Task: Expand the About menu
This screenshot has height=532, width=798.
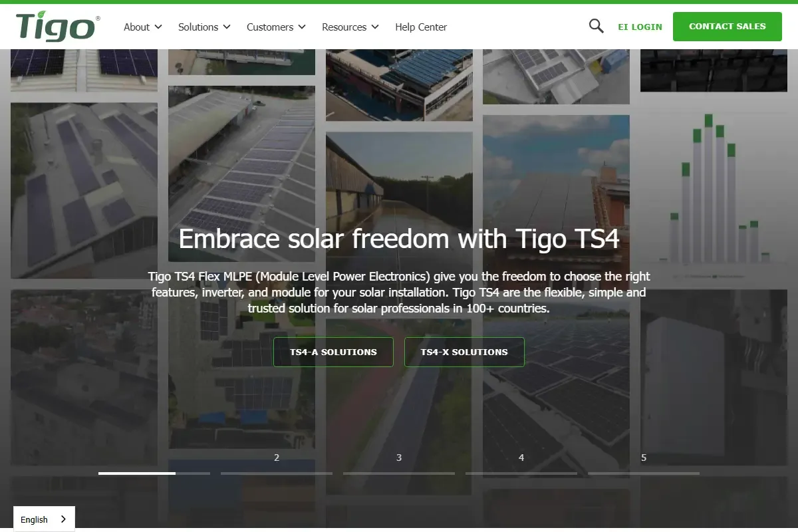Action: coord(142,27)
